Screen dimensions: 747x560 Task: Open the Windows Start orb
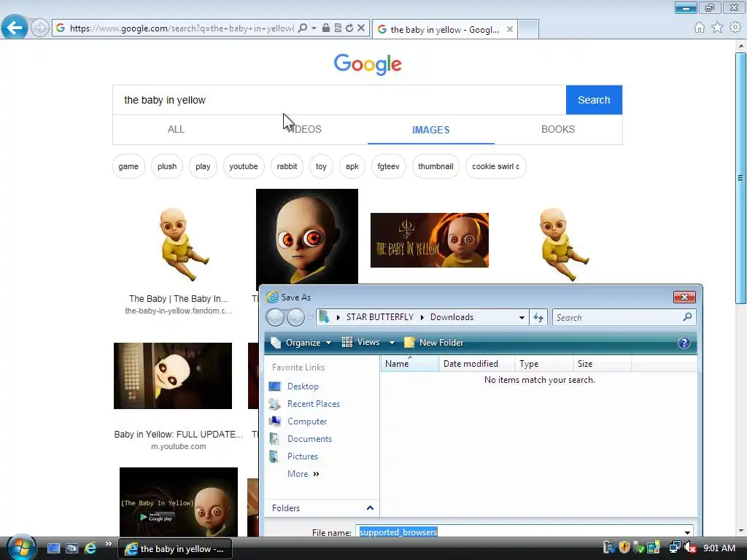(21, 548)
